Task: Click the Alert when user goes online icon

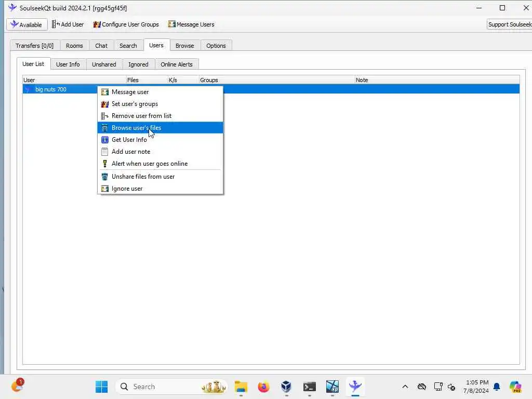Action: 105,164
